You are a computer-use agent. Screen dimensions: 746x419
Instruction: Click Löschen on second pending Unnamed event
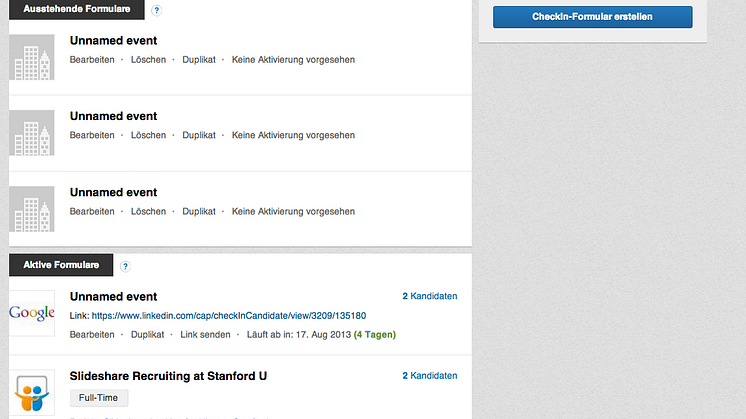point(148,136)
